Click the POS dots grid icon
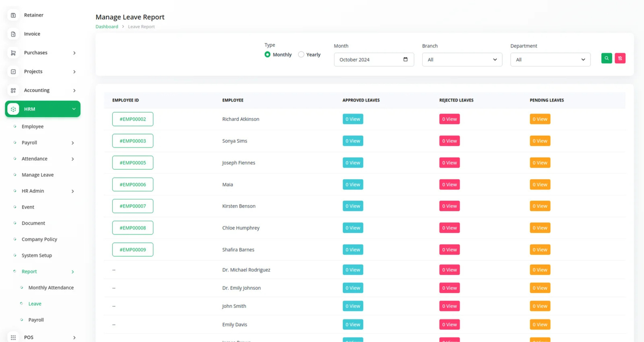Viewport: 644px width, 342px height. (x=13, y=337)
